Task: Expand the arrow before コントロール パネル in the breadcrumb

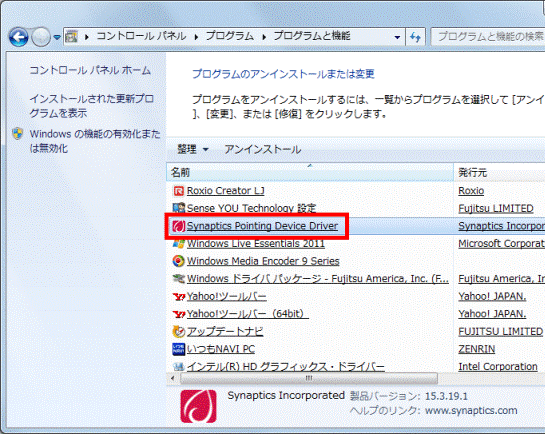Action: tap(87, 36)
